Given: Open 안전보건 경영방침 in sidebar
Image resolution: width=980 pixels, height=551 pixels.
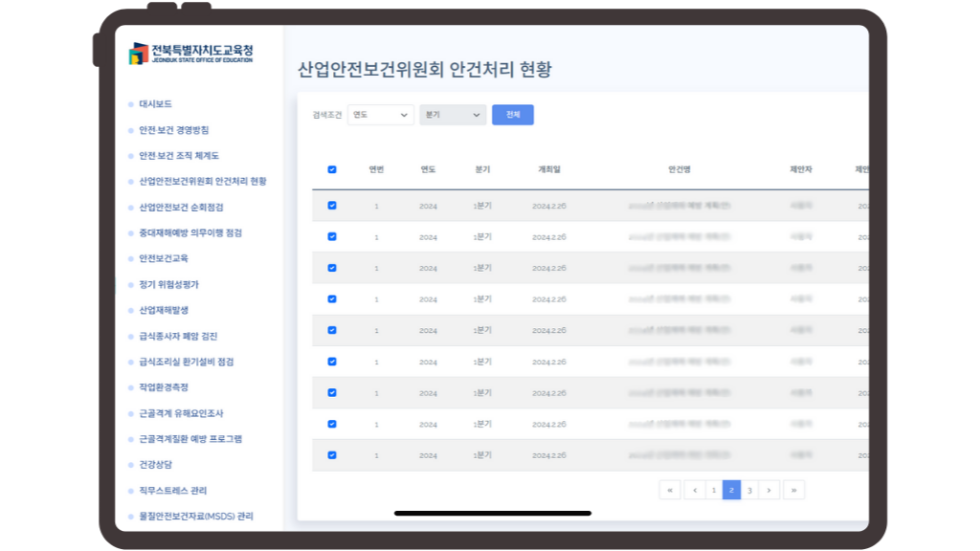Looking at the screenshot, I should tap(173, 130).
